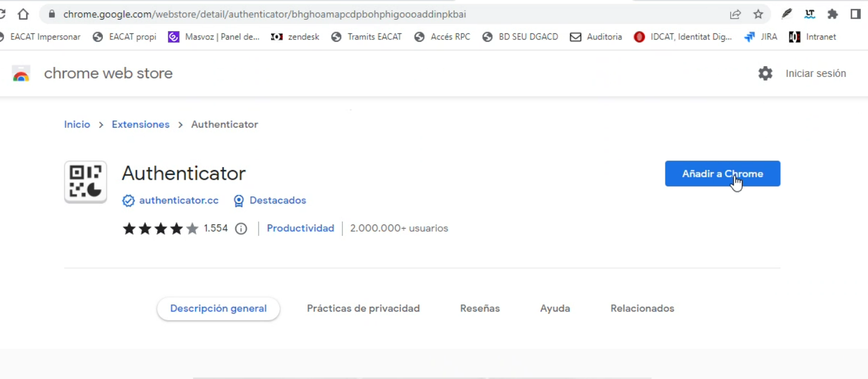
Task: Click Authenticator breadcrumb text
Action: [x=225, y=125]
